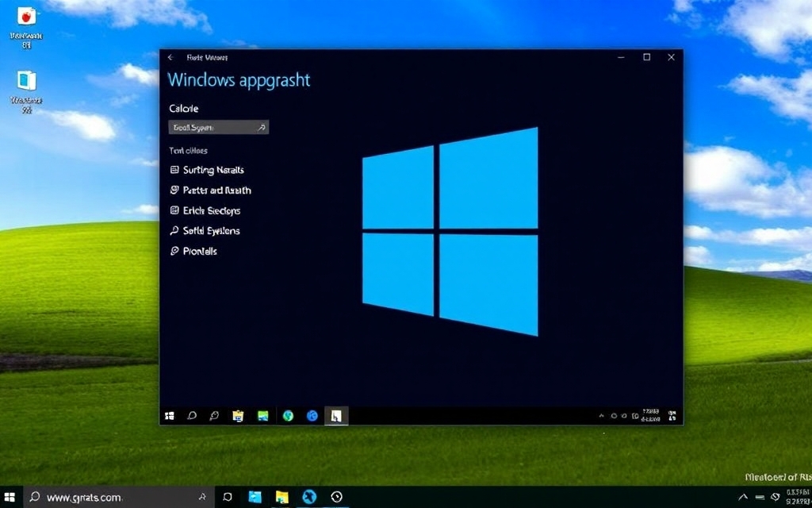Open the white circle icon beside the desktop search box
This screenshot has width=812, height=508.
[x=228, y=497]
